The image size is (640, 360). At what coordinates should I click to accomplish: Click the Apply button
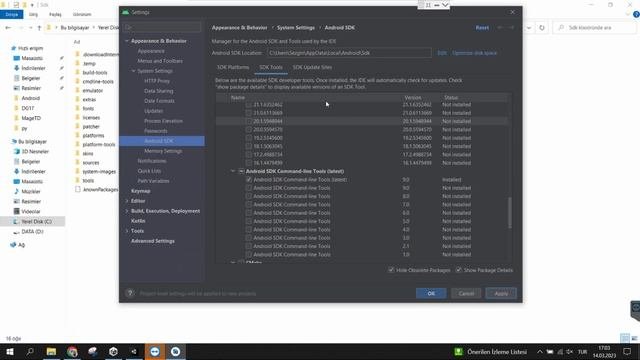[x=501, y=293]
